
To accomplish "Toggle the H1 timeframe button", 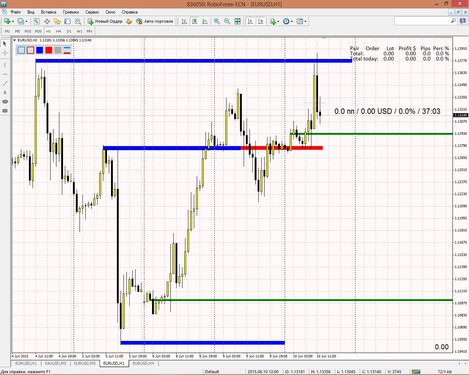I will 48,31.
